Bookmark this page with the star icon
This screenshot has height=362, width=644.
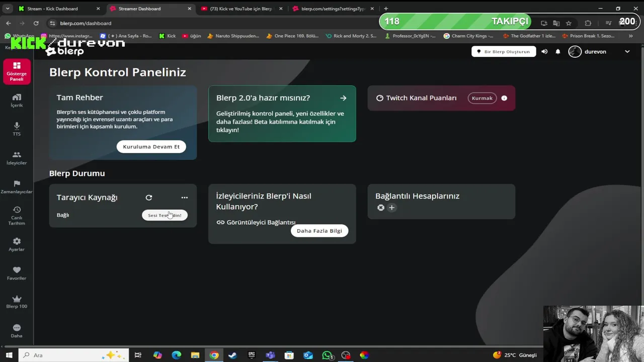pyautogui.click(x=569, y=23)
